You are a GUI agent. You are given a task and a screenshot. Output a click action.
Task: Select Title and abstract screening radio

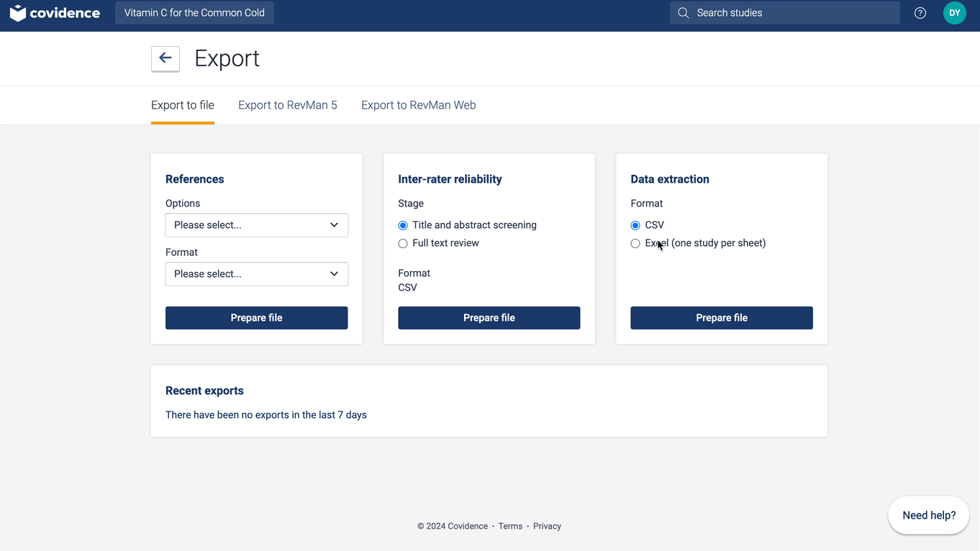pos(403,226)
